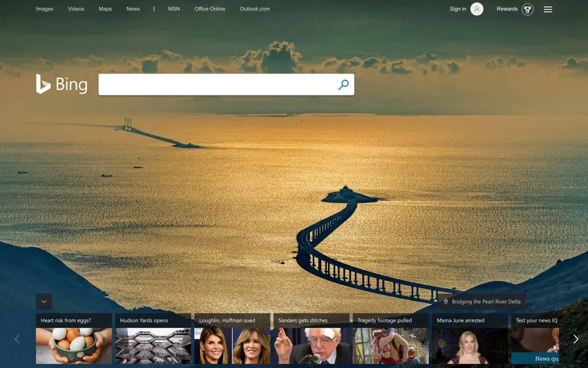Open the Tragedy footage pulled story

click(391, 339)
